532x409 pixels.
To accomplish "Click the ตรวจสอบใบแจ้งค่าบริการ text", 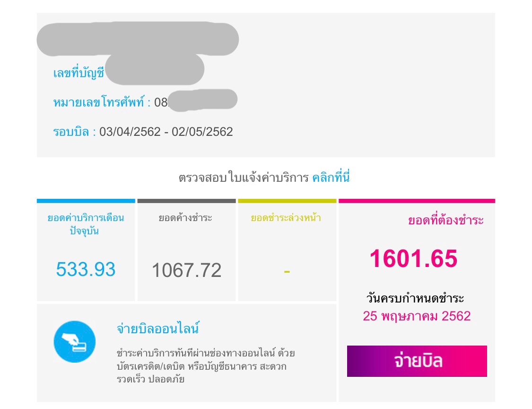I will point(243,178).
